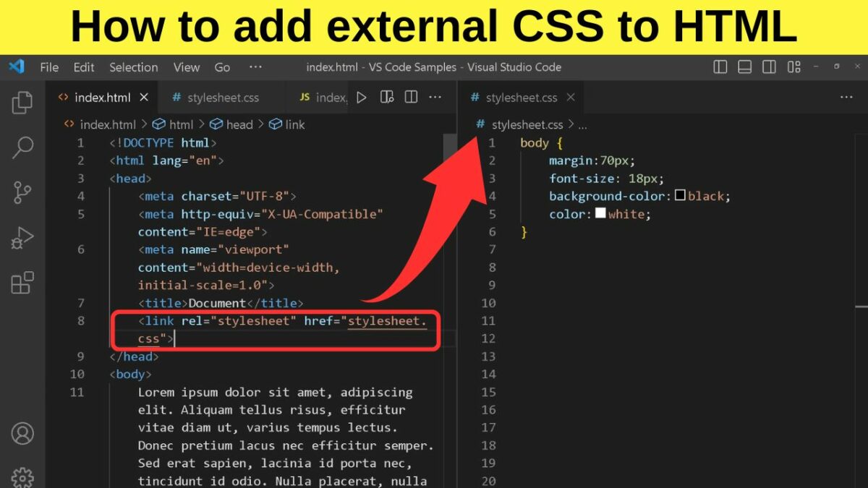Open the Search view in activity bar
This screenshot has height=488, width=868.
click(x=22, y=147)
